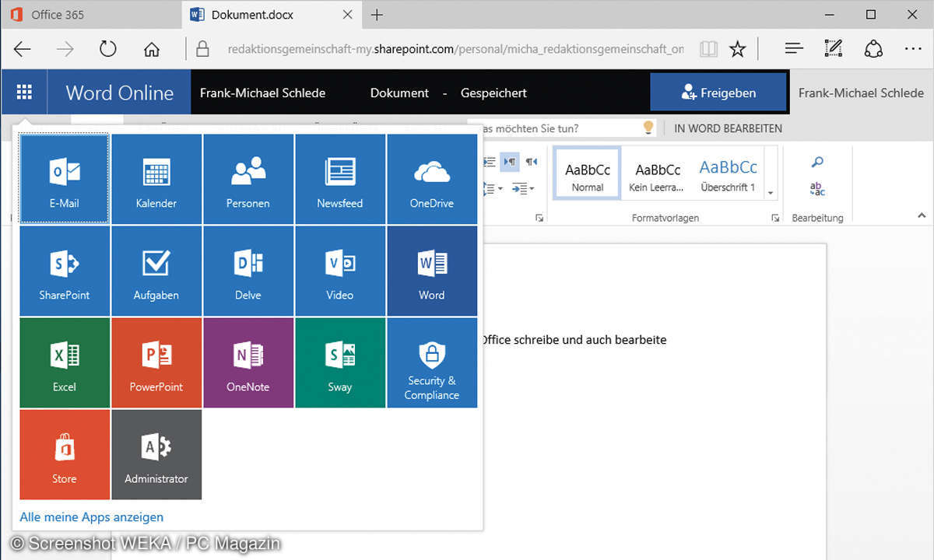This screenshot has width=934, height=560.
Task: Open Frank-Michael Schlede account menu
Action: click(861, 93)
